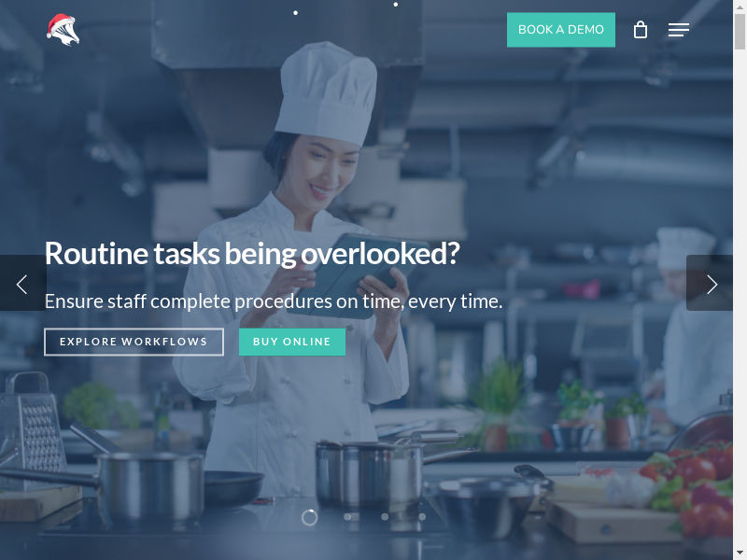Advance to the next slide arrow

710,284
